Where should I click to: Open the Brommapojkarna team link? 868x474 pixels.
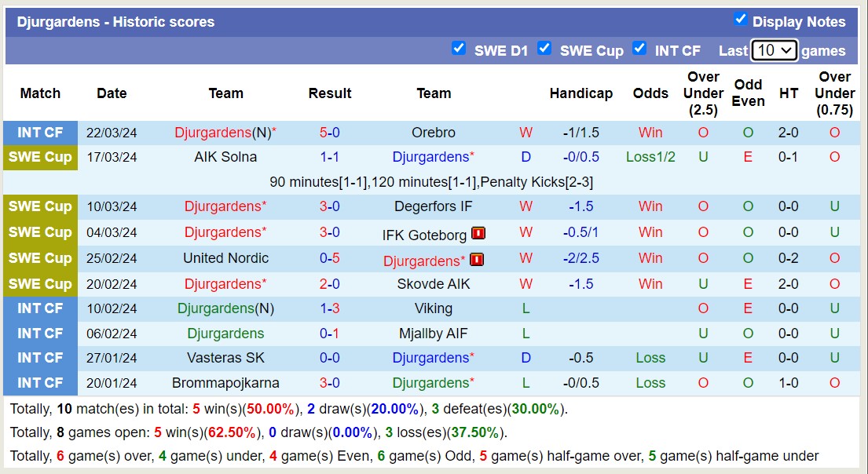click(x=225, y=383)
